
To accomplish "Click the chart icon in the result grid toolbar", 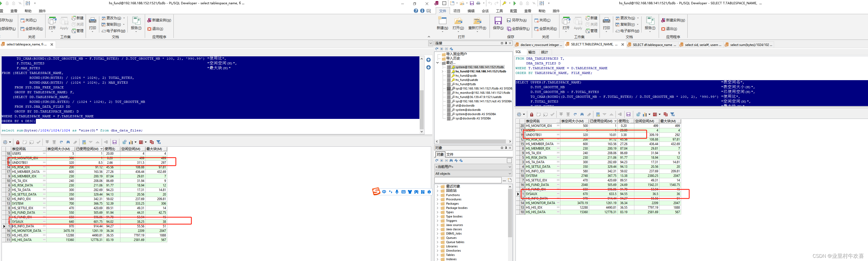I will [x=131, y=142].
